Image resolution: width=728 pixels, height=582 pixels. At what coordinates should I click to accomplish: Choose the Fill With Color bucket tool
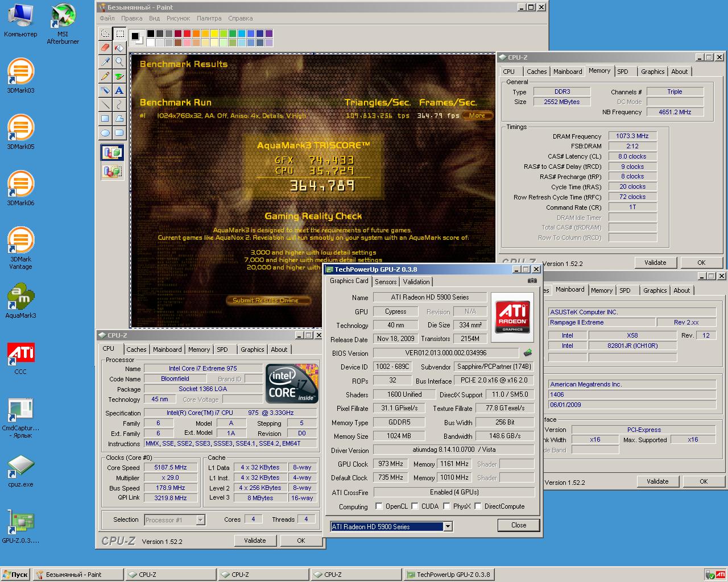(x=119, y=48)
